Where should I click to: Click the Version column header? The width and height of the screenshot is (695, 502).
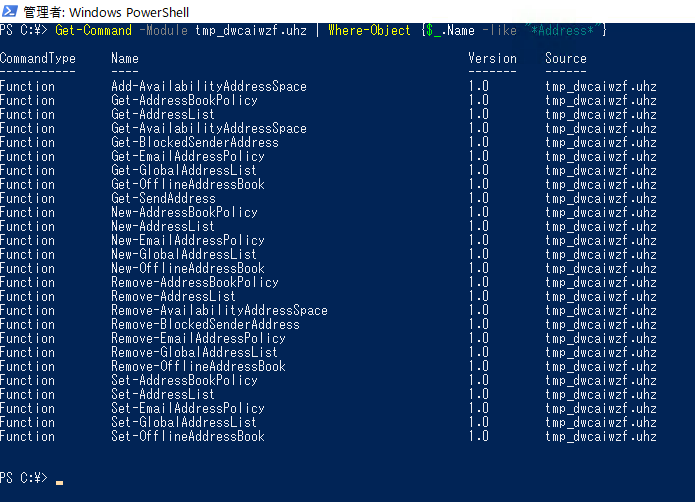pyautogui.click(x=492, y=58)
